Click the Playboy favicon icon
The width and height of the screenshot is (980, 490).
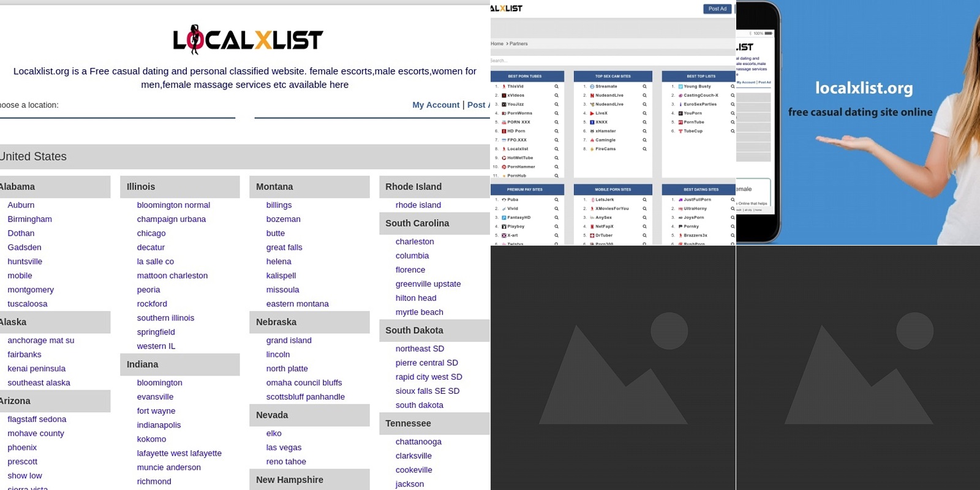pyautogui.click(x=504, y=227)
